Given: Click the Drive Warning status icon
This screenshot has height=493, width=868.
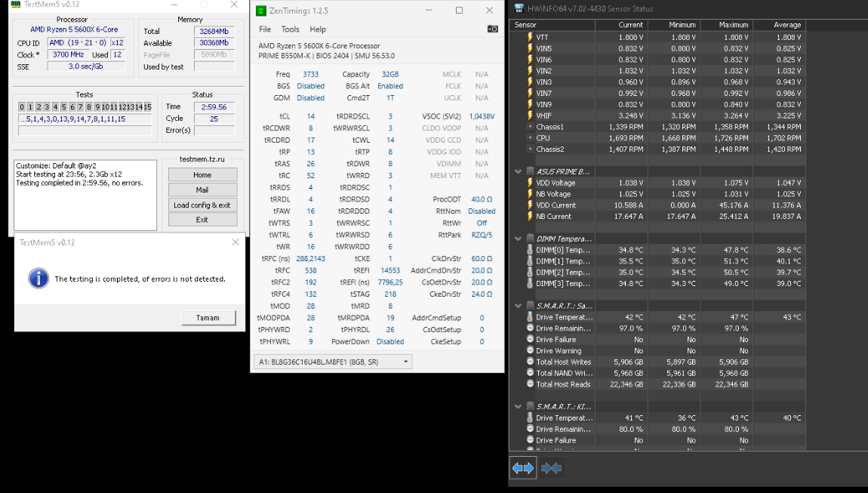Looking at the screenshot, I should tap(530, 350).
